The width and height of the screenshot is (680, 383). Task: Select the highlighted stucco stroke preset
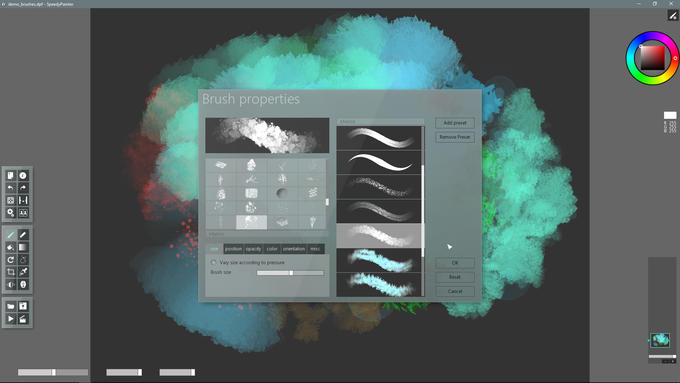[x=379, y=236]
